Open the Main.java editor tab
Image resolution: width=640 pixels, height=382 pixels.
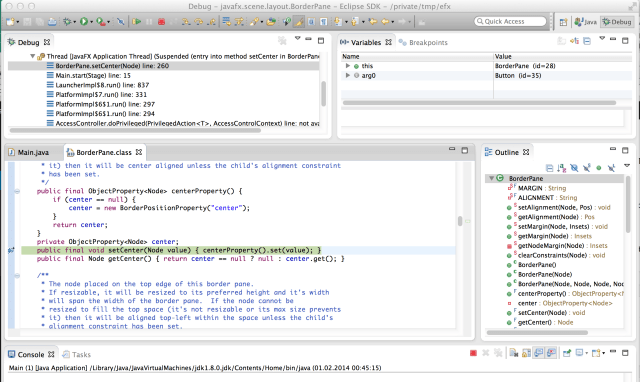29,152
